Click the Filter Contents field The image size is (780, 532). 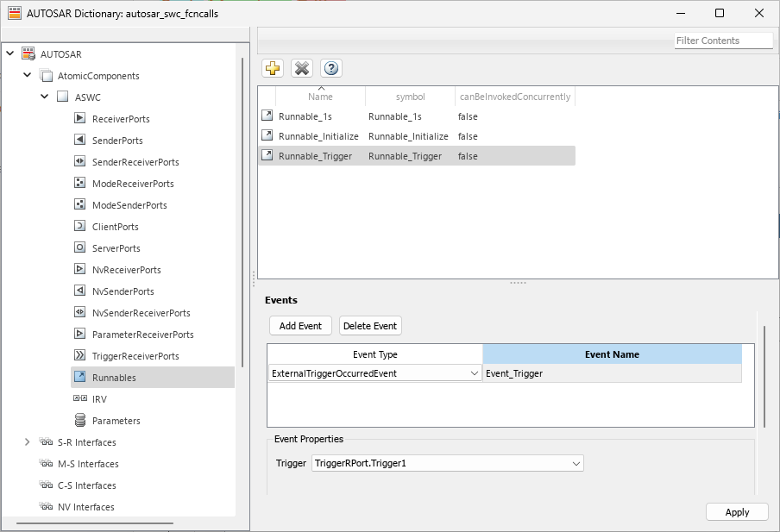point(724,41)
